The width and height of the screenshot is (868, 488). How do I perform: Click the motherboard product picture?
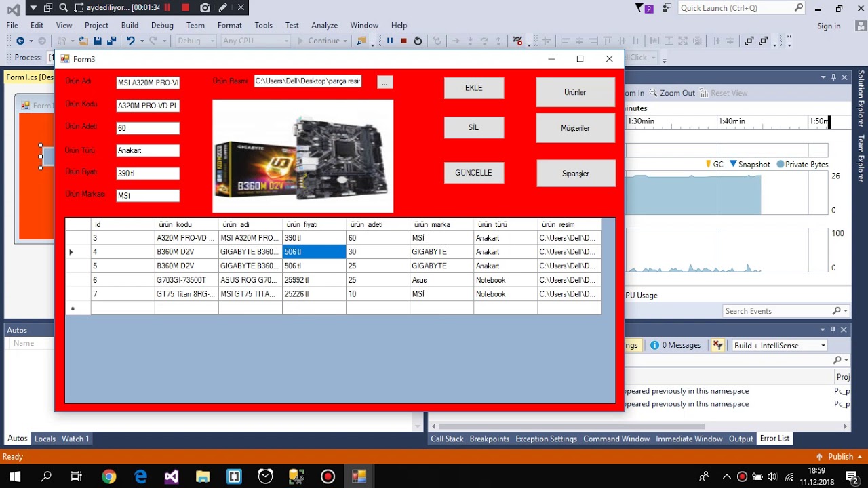pyautogui.click(x=302, y=157)
